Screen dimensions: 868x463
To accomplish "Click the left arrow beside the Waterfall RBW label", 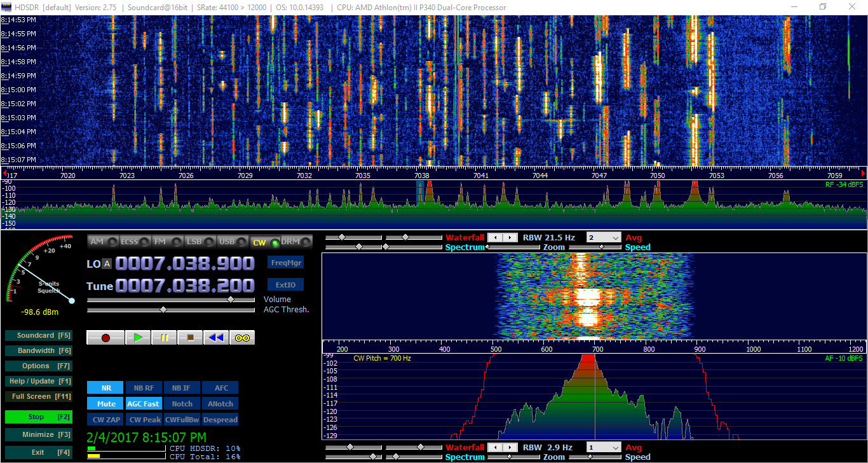I will [x=496, y=237].
